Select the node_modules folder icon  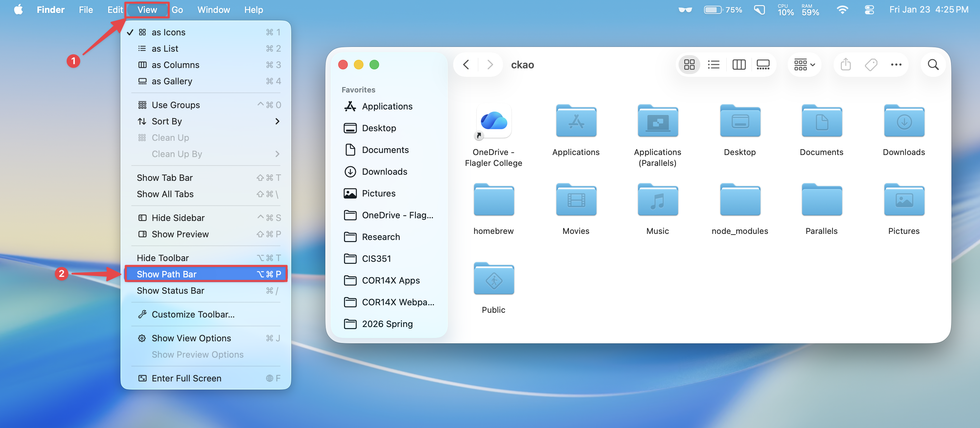740,200
